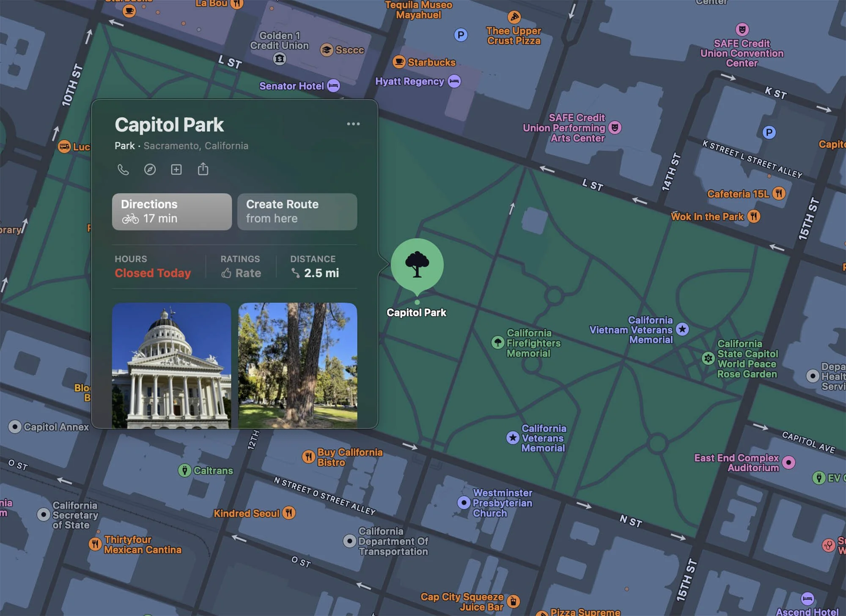Image resolution: width=846 pixels, height=616 pixels.
Task: Open the Capitol building photo thumbnail
Action: click(172, 366)
